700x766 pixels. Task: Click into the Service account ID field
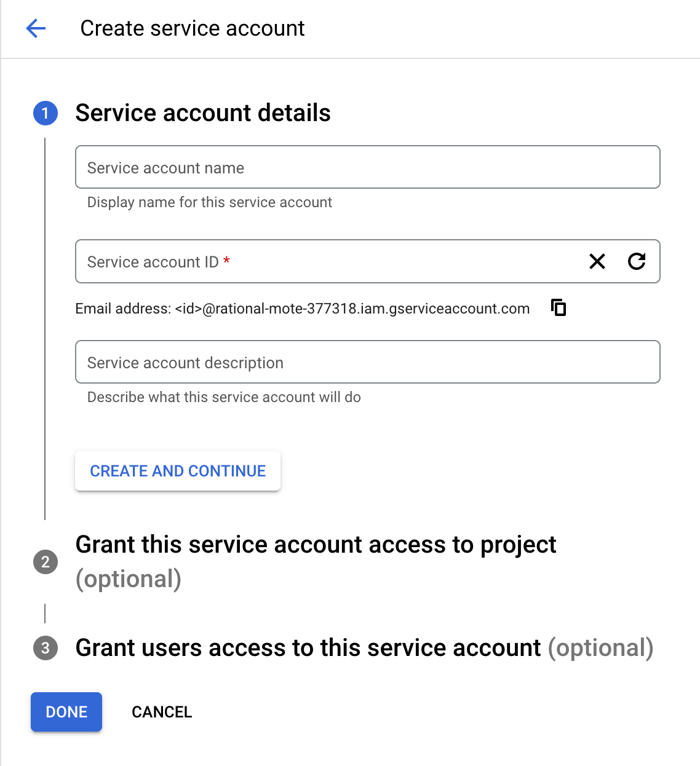(326, 262)
